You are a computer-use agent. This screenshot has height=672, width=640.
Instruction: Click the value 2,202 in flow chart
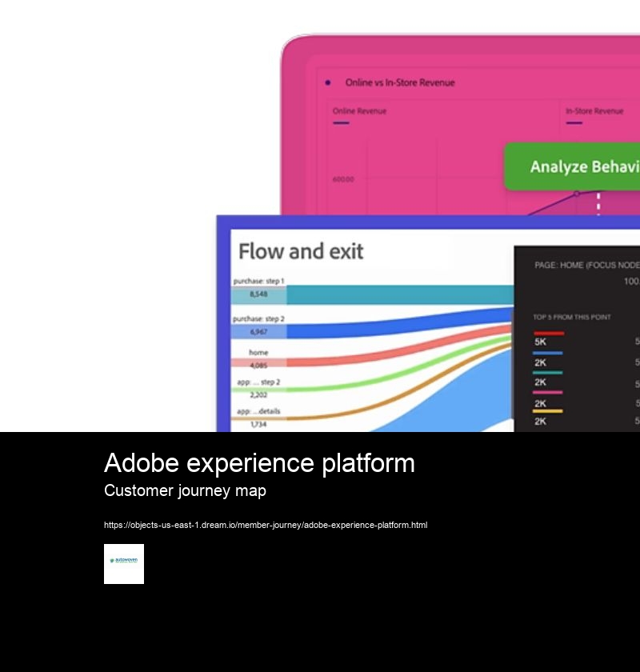coord(258,394)
